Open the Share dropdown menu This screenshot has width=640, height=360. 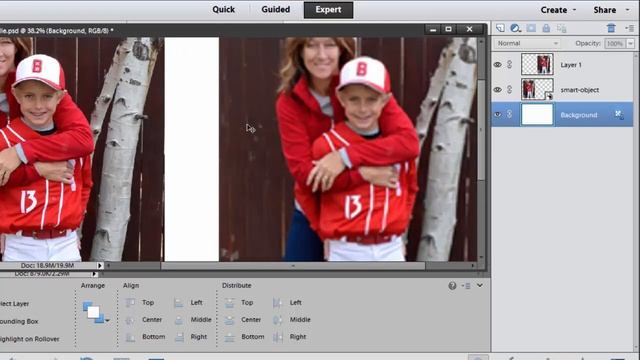coord(612,10)
